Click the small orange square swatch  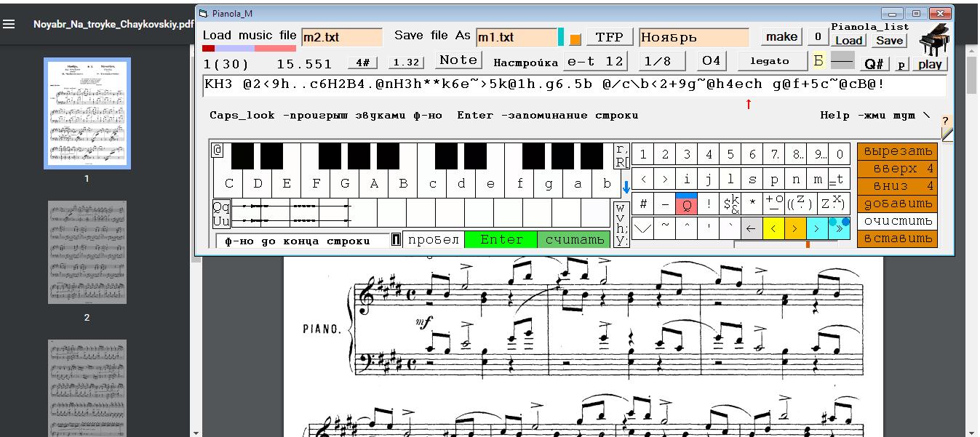tap(575, 39)
